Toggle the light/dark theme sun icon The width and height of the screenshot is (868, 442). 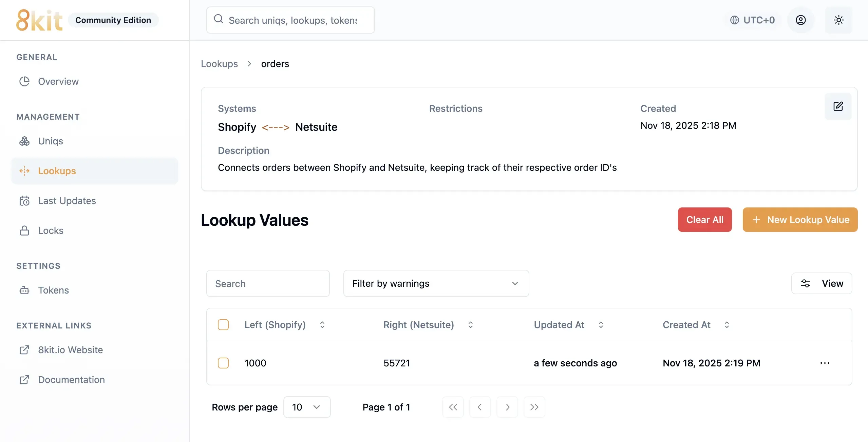pyautogui.click(x=838, y=20)
